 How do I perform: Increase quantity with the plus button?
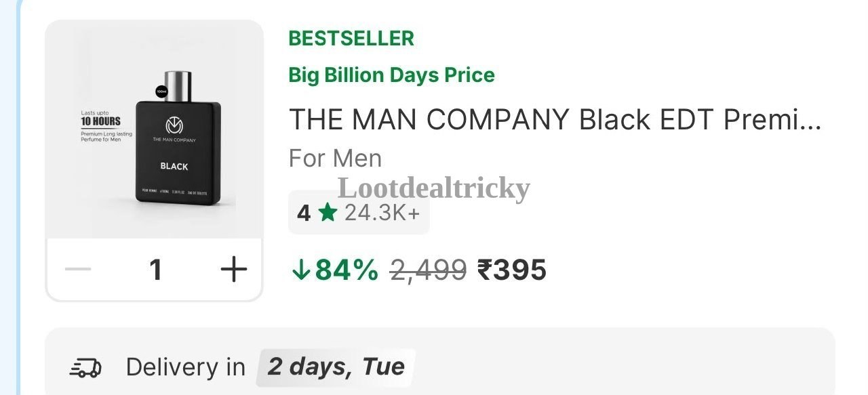[x=234, y=270]
